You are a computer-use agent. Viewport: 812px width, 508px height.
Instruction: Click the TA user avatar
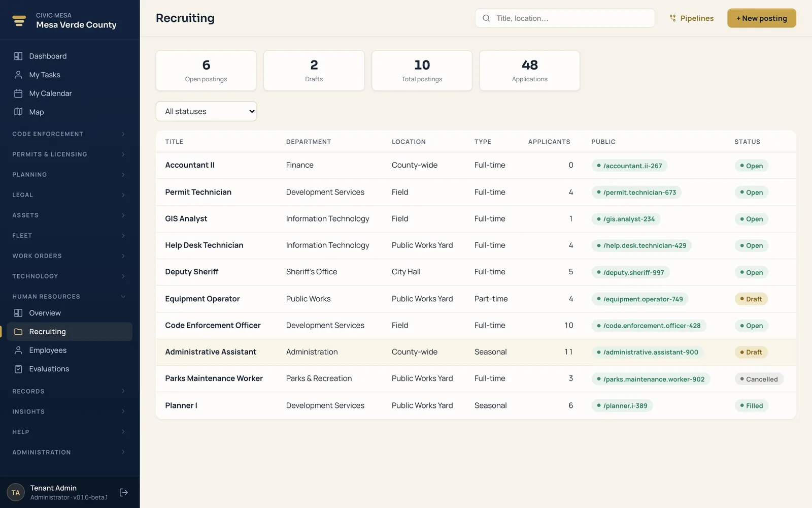tap(16, 492)
